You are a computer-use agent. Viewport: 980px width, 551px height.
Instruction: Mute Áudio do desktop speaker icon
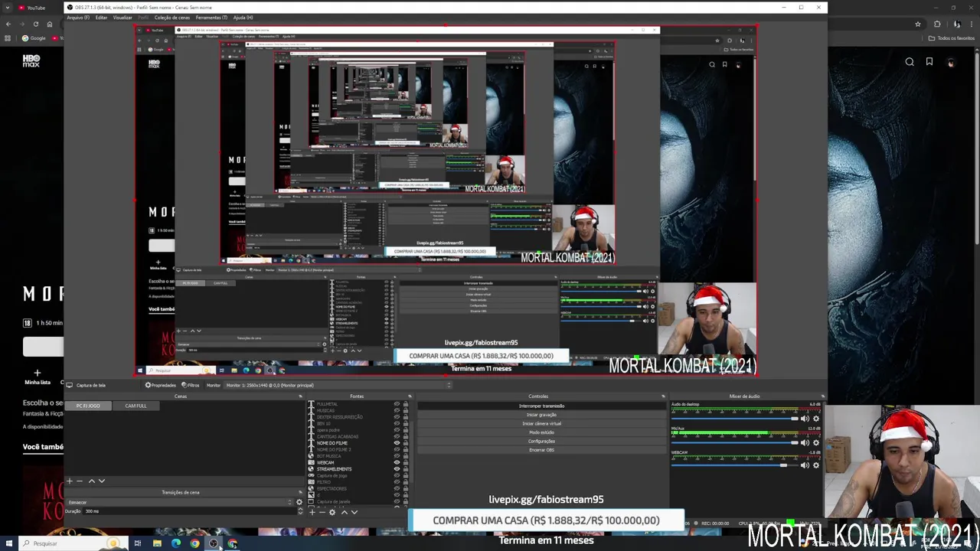click(x=805, y=419)
